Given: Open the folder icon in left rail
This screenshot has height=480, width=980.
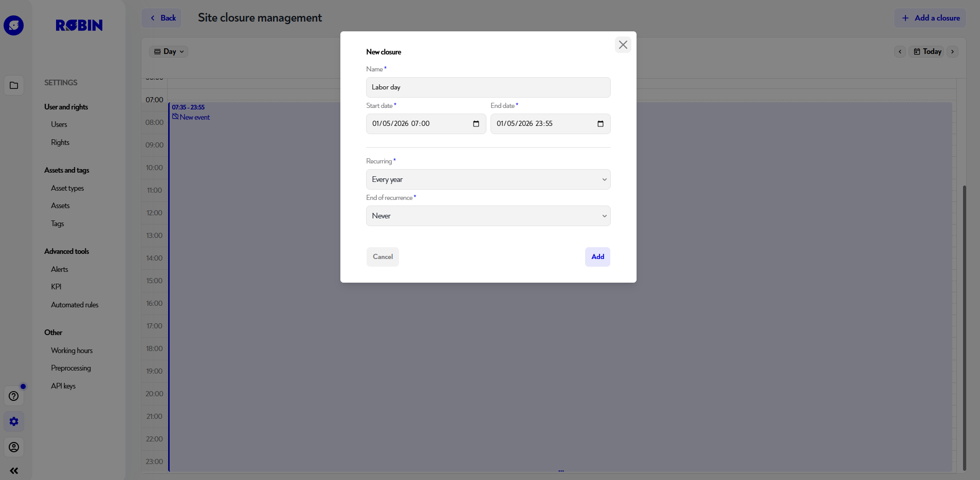Looking at the screenshot, I should coord(14,85).
